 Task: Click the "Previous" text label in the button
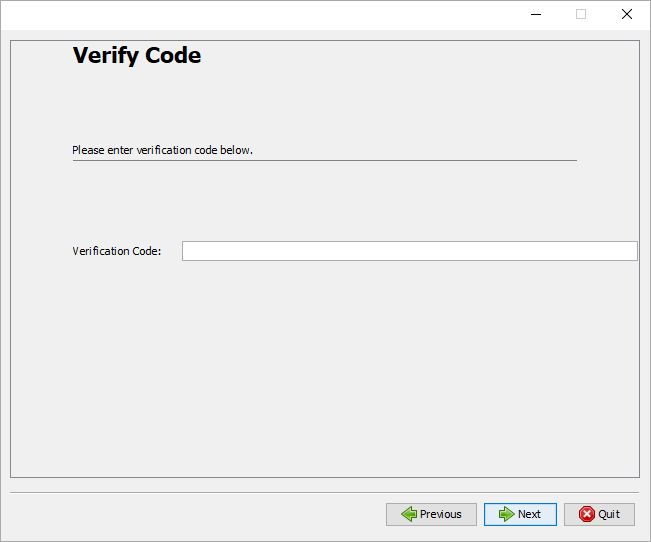coord(441,514)
